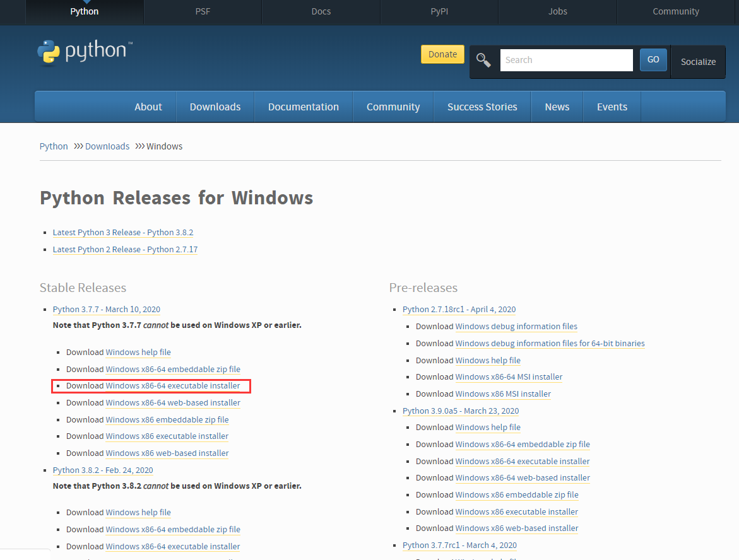This screenshot has width=739, height=560.
Task: Select the Python tab beside PSF
Action: pos(85,11)
